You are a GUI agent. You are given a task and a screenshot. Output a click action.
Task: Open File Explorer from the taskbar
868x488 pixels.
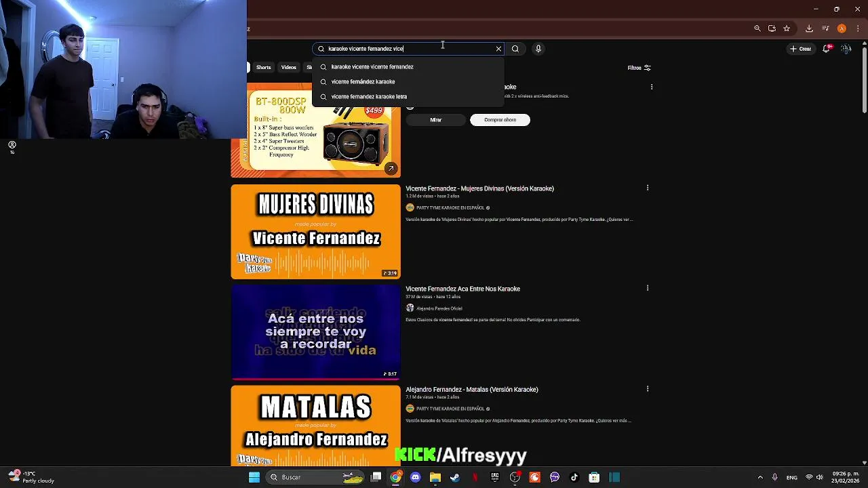click(435, 477)
